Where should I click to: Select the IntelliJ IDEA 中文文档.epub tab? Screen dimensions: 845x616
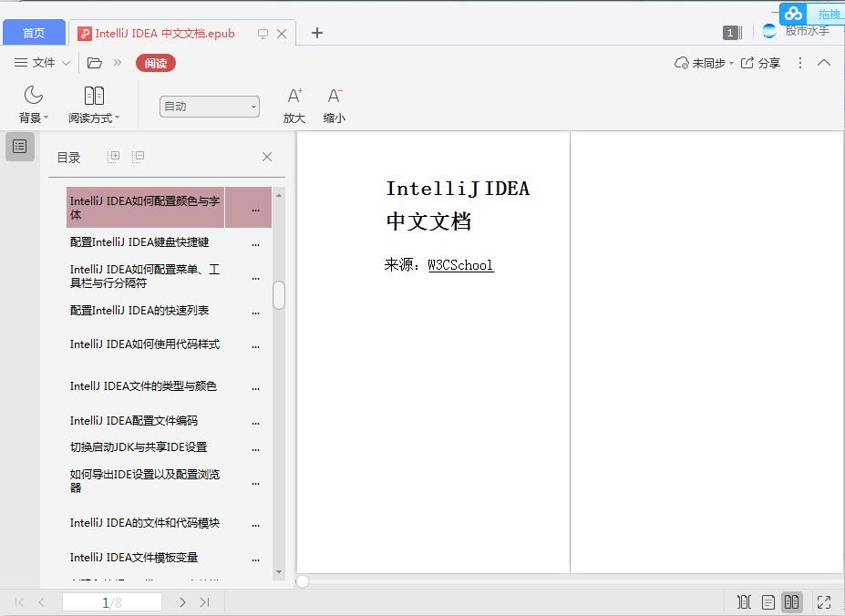click(x=165, y=34)
